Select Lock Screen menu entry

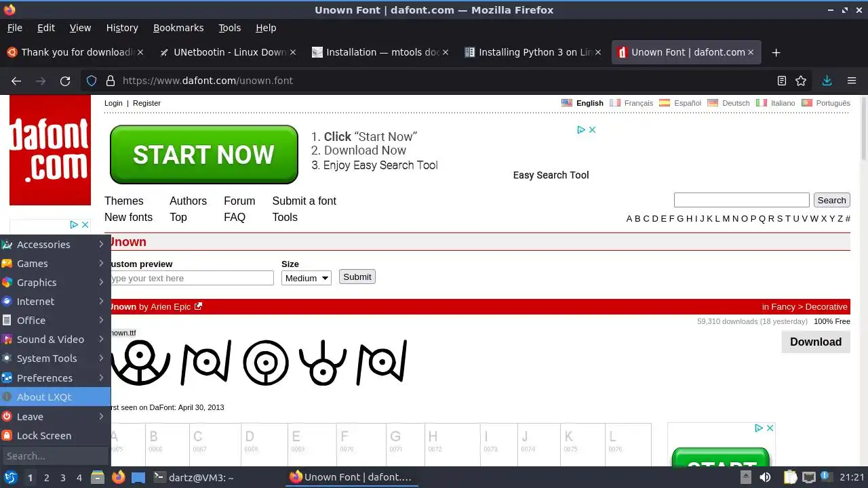pos(55,435)
